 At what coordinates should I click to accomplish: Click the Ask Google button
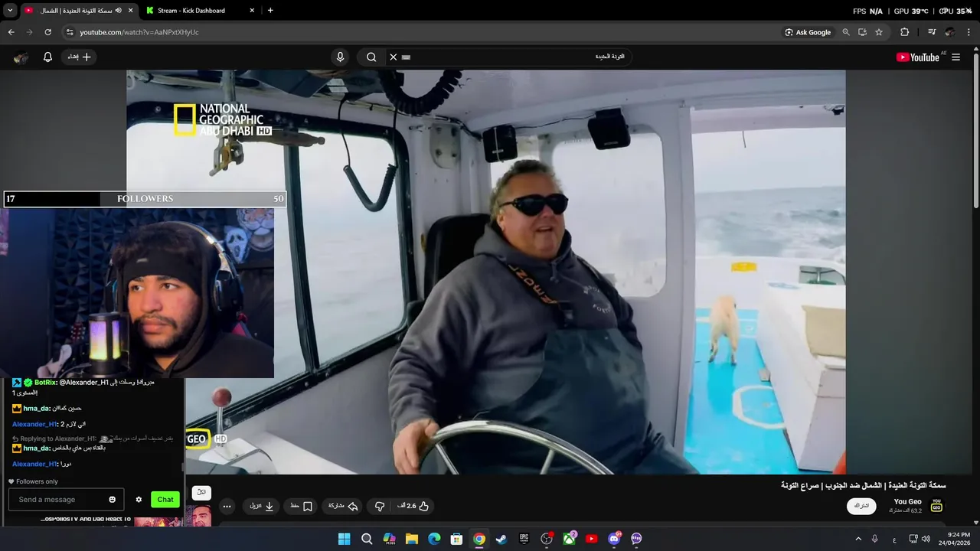(x=808, y=32)
